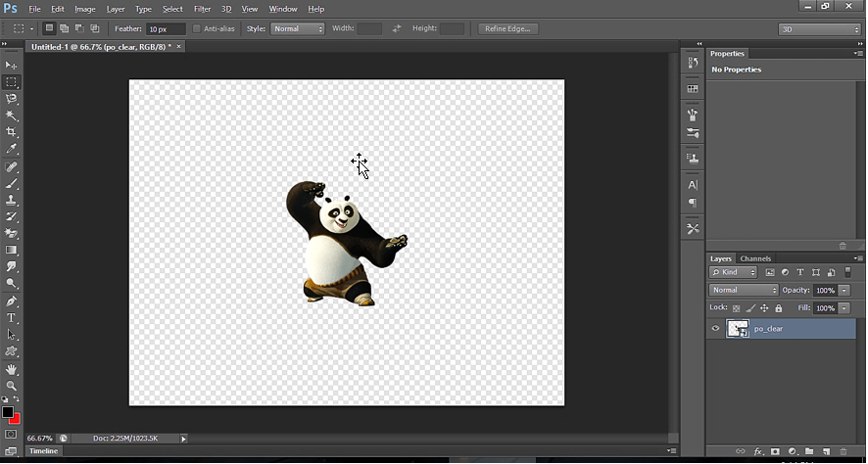
Task: Choose New selection mode in options bar
Action: click(49, 28)
